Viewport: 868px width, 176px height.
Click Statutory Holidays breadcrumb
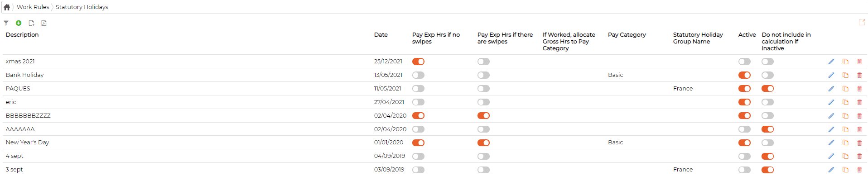coord(82,7)
